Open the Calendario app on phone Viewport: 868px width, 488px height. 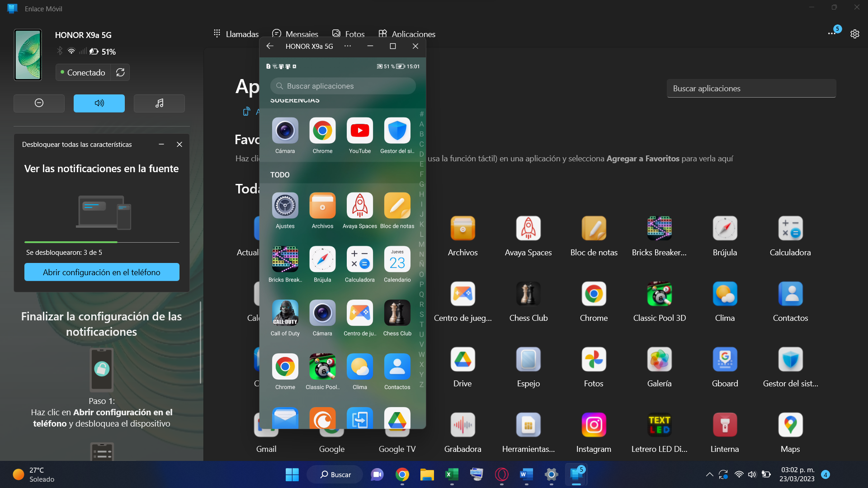point(397,260)
